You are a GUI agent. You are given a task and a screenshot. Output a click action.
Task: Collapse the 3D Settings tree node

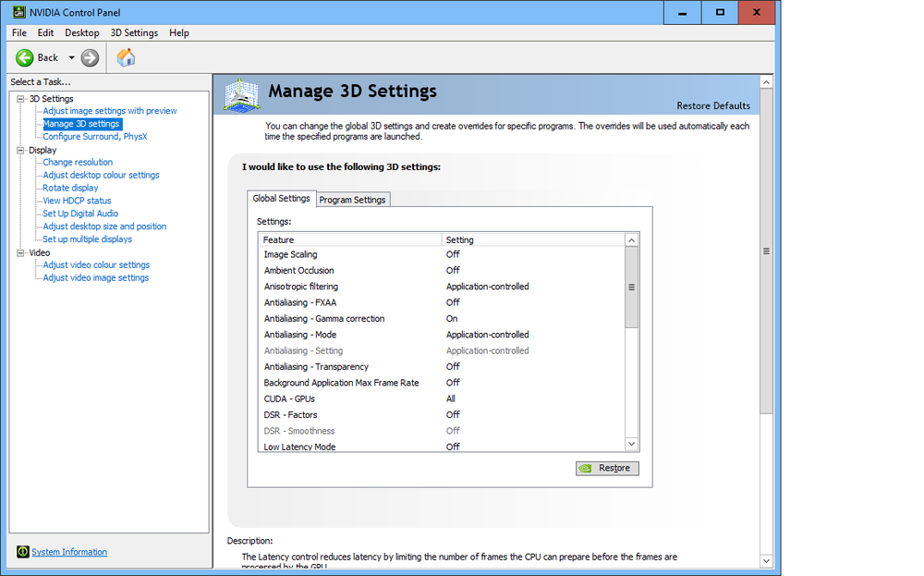pyautogui.click(x=20, y=99)
